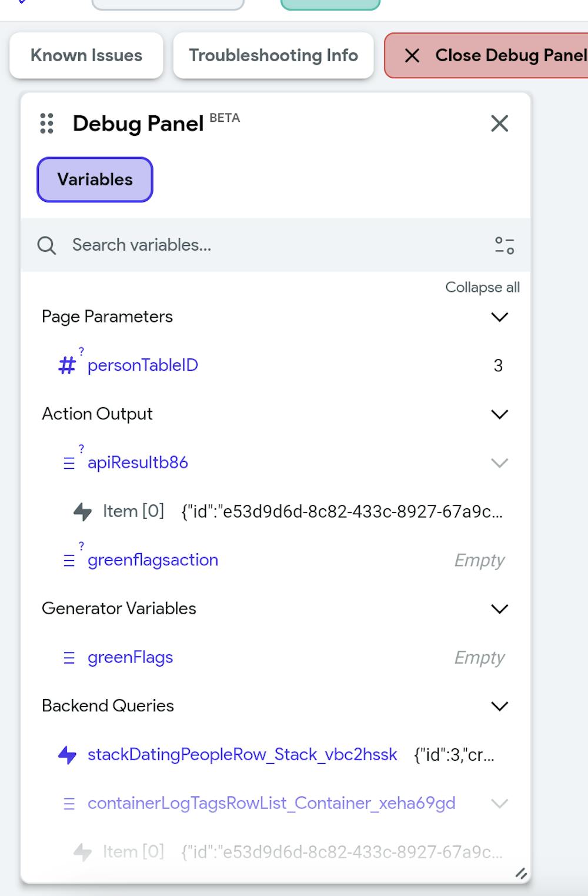Screen dimensions: 588x896
Task: Focus the Search variables input field
Action: pos(265,245)
